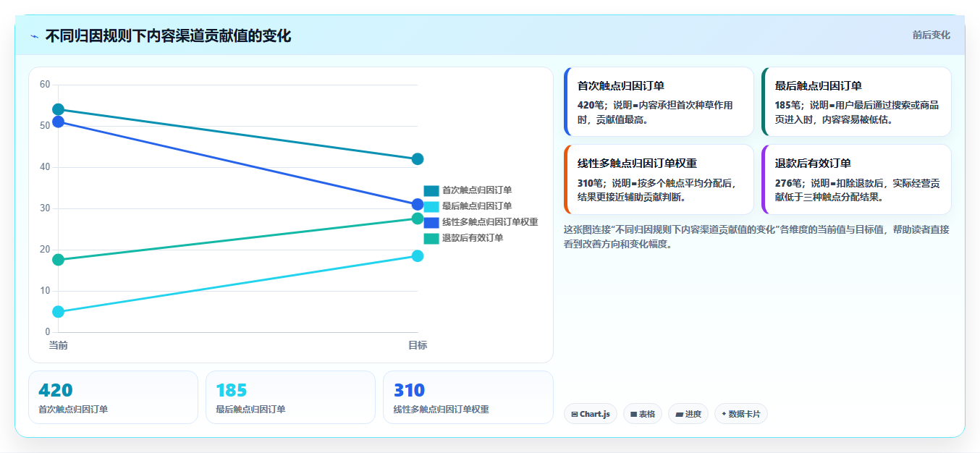Screen dimensions: 980x453
Task: Click the icon inside 进度 tag
Action: point(679,415)
